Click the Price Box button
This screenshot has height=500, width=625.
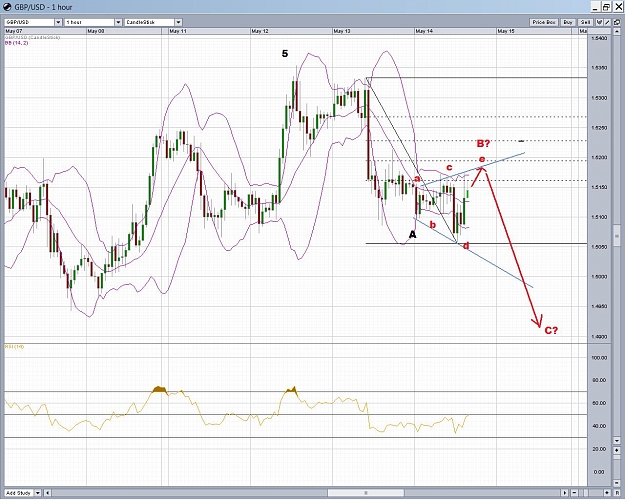[544, 22]
